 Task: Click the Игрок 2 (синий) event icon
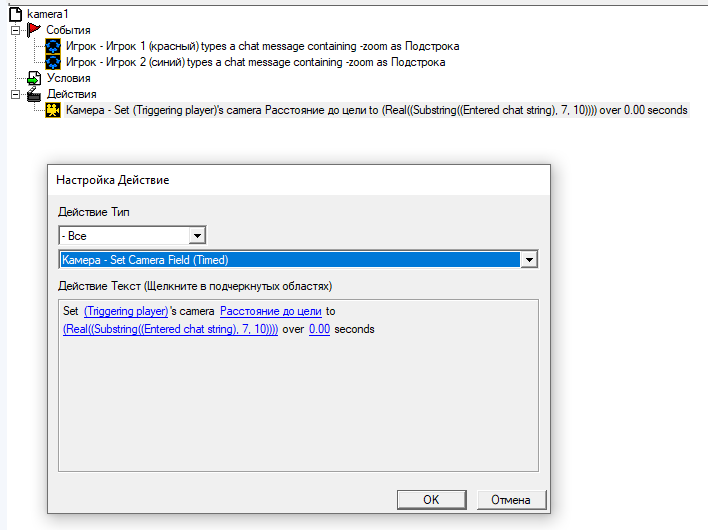53,62
